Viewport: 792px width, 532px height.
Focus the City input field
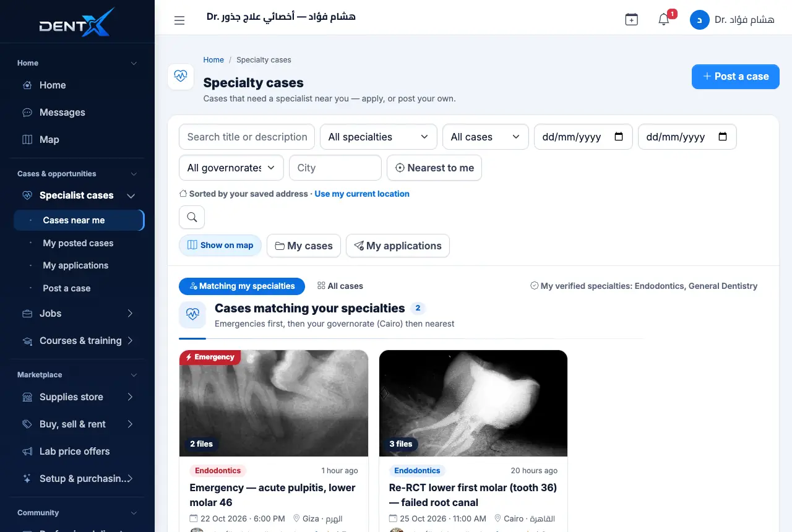[335, 168]
